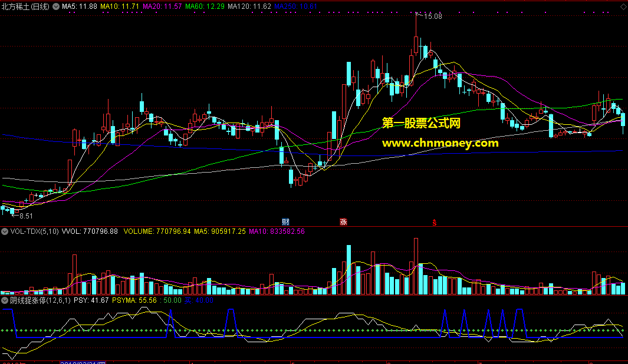This screenshot has height=364, width=628.
Task: Click the green : 50.00 value
Action: 170,300
